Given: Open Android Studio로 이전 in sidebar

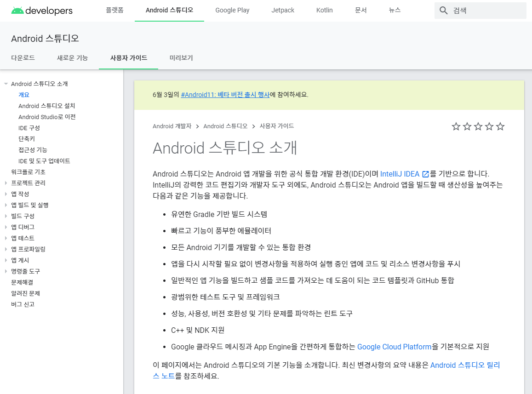Looking at the screenshot, I should click(47, 117).
